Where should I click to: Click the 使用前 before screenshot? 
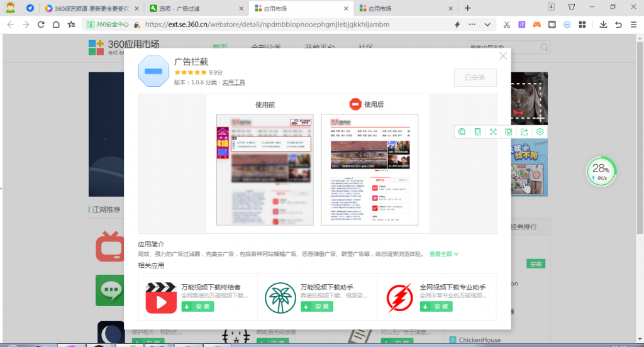[265, 170]
